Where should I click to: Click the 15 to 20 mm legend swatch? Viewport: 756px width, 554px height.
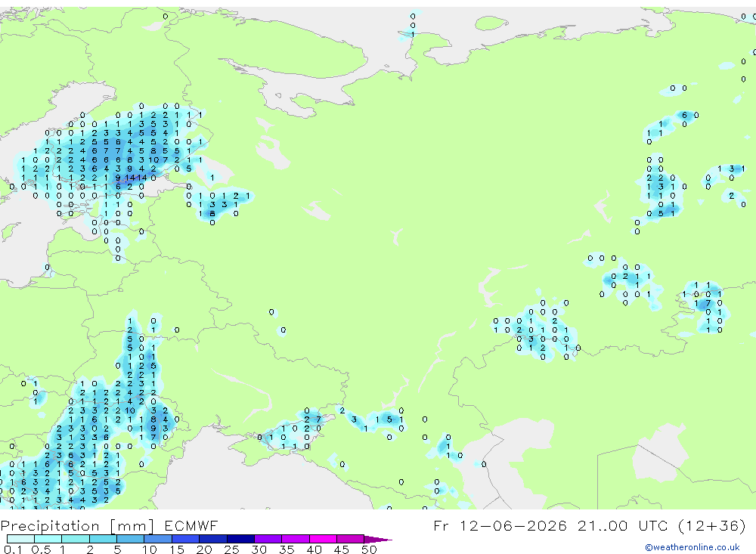click(186, 539)
